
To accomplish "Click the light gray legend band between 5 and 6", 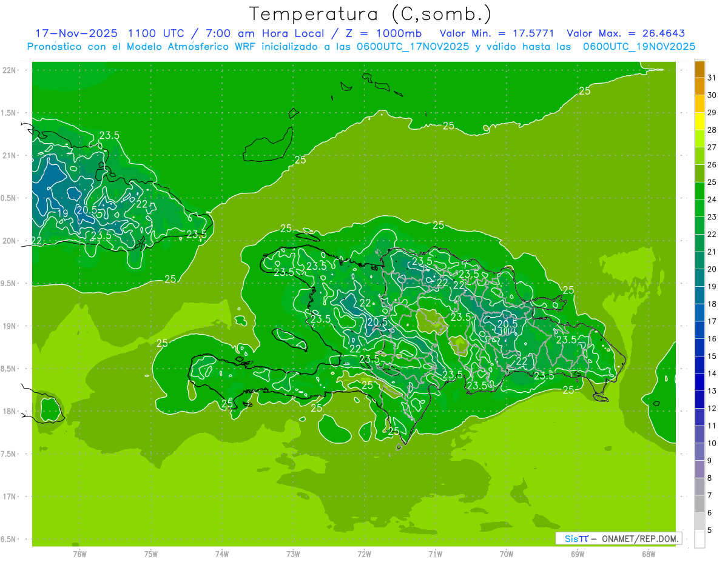I will click(x=699, y=521).
